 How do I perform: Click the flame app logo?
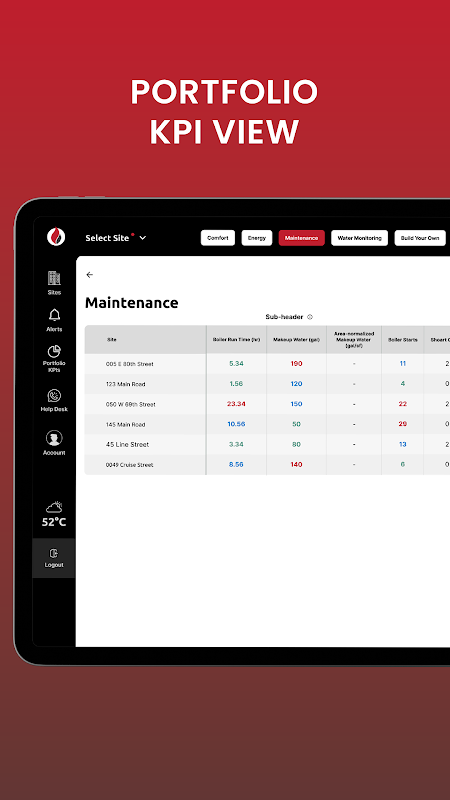tap(56, 237)
